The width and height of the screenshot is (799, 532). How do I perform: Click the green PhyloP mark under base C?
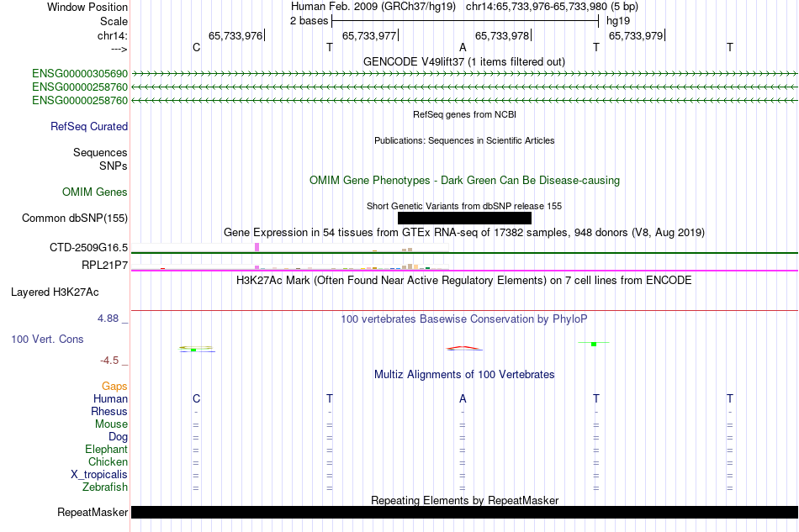point(193,350)
